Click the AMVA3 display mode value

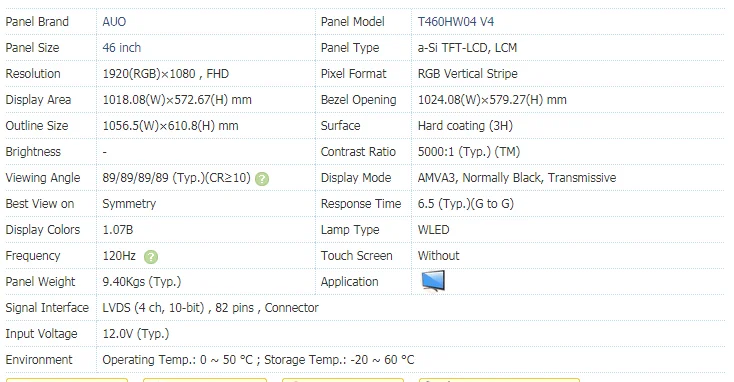click(x=517, y=178)
